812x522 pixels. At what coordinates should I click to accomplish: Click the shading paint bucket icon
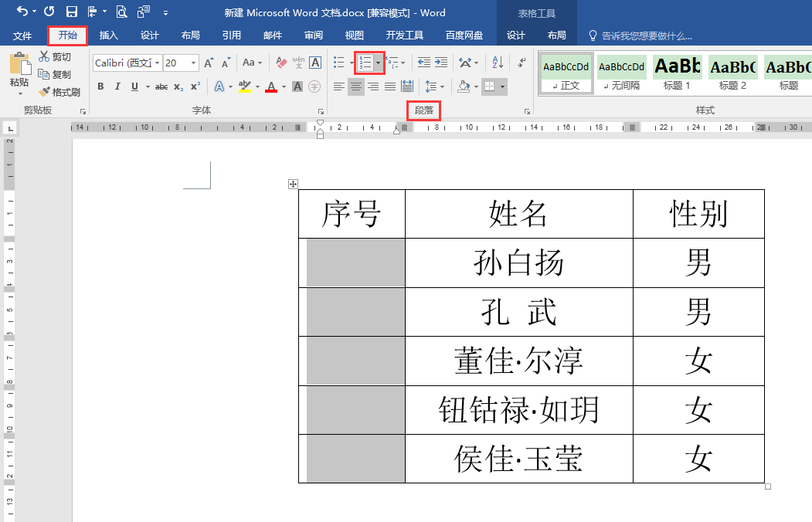click(464, 86)
